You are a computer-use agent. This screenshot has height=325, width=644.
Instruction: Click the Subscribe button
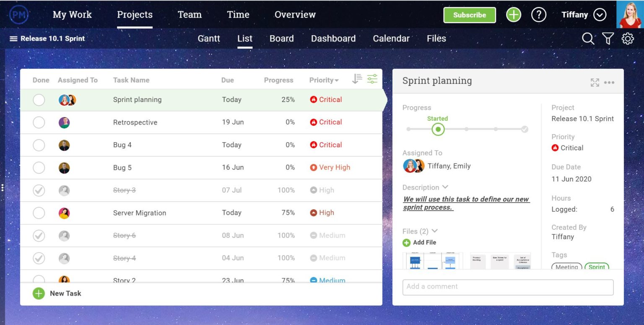pyautogui.click(x=469, y=14)
